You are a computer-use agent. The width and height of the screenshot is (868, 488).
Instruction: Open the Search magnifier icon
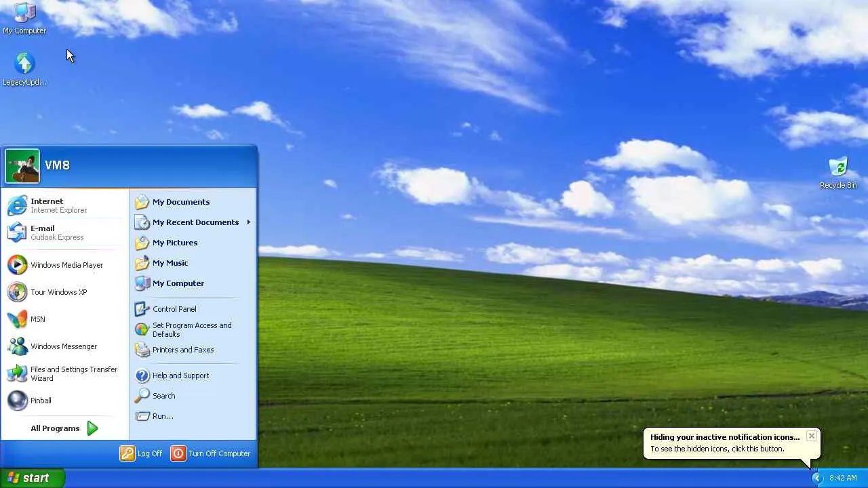pyautogui.click(x=142, y=396)
